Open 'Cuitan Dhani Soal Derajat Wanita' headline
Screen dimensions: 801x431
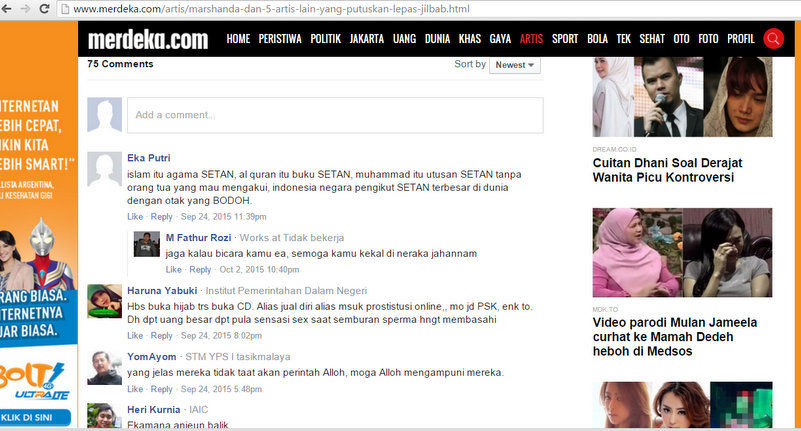coord(667,170)
